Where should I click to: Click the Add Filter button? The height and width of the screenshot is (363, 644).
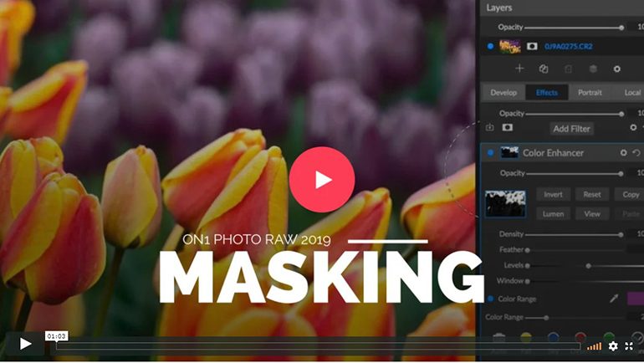(571, 128)
